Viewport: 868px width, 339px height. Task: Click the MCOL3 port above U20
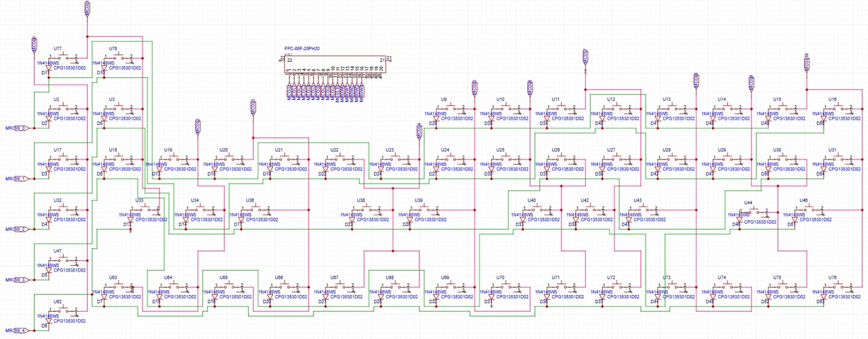[253, 107]
